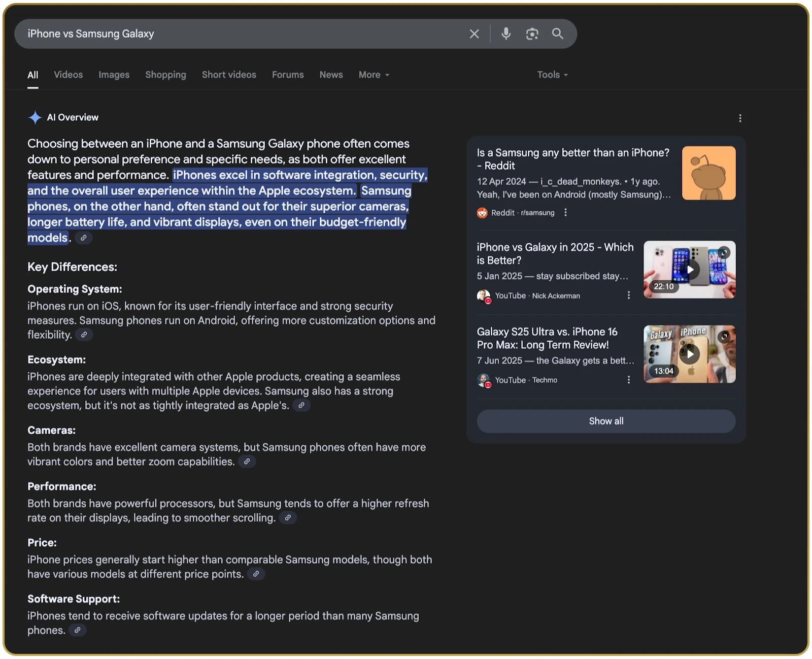Viewport: 812px width, 659px height.
Task: Click the 'Key Differences:' heading
Action: click(x=72, y=267)
